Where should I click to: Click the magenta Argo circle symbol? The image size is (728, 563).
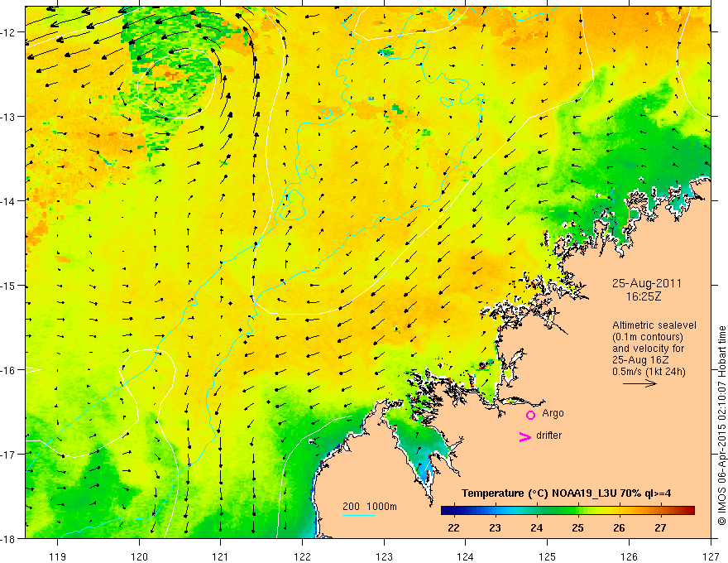click(x=530, y=415)
